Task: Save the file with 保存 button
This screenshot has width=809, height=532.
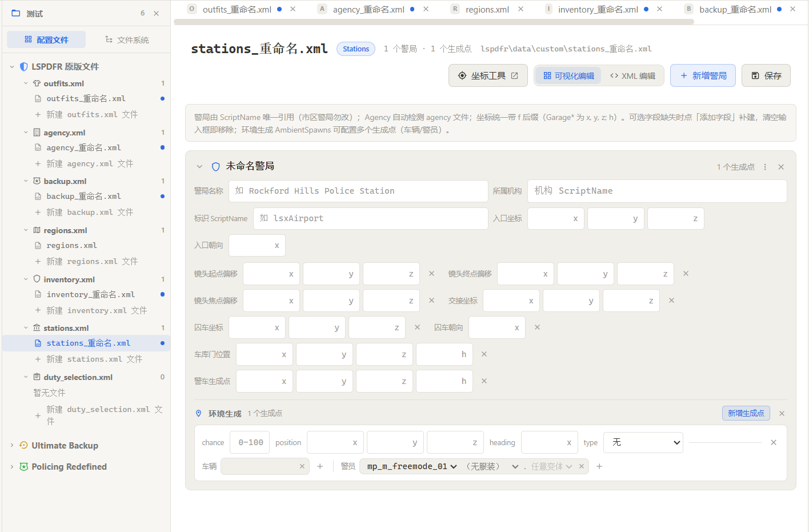Action: point(766,75)
